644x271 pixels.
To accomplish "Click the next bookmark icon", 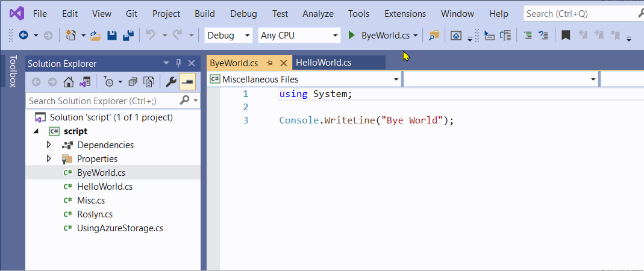I will tap(598, 36).
